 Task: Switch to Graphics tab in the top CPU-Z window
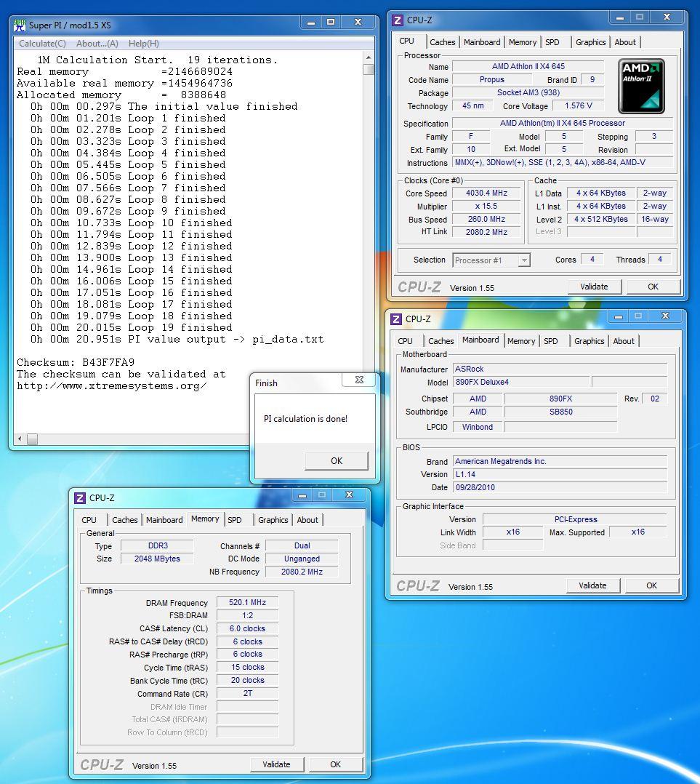[590, 42]
